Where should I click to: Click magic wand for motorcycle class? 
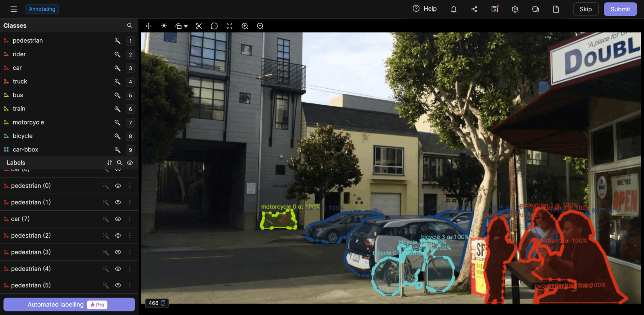tap(117, 122)
